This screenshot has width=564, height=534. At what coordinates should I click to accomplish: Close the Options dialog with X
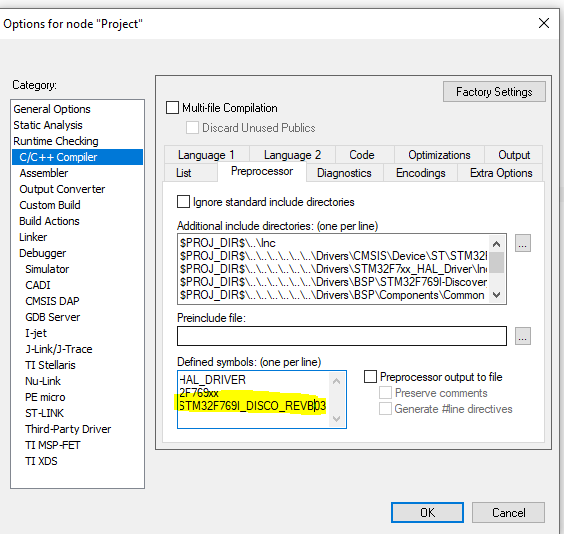tap(544, 23)
